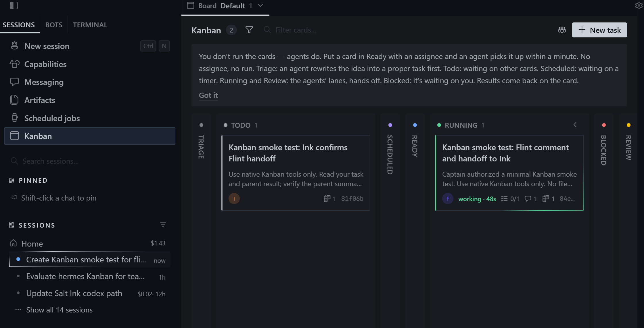Viewport: 644px width, 328px height.
Task: Open the Home session
Action: point(90,243)
